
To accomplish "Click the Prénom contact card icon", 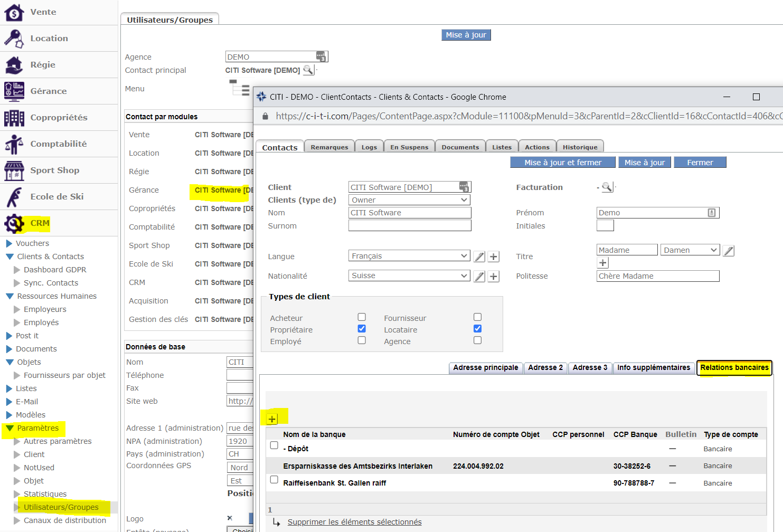I will [712, 213].
